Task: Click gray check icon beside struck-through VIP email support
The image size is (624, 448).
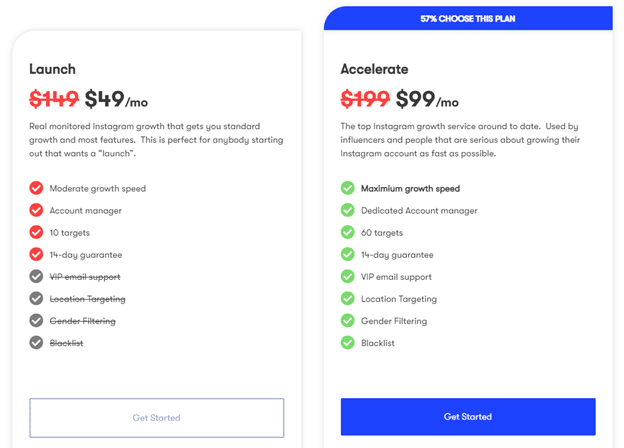Action: click(36, 277)
